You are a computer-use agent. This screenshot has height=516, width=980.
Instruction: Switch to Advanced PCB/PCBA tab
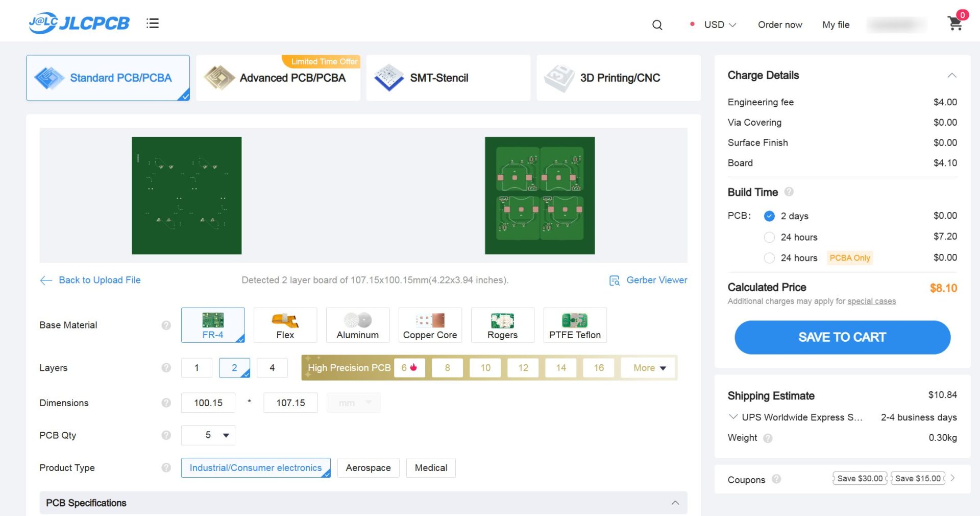[x=278, y=78]
